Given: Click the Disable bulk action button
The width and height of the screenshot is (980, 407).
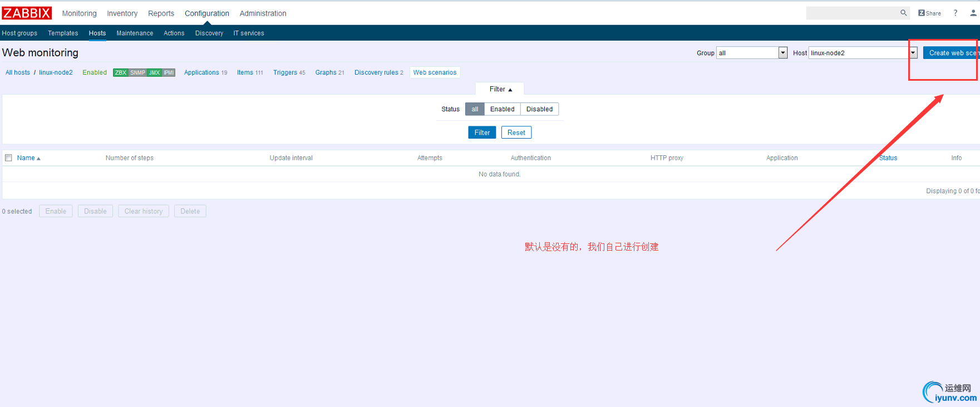Looking at the screenshot, I should pyautogui.click(x=95, y=212).
